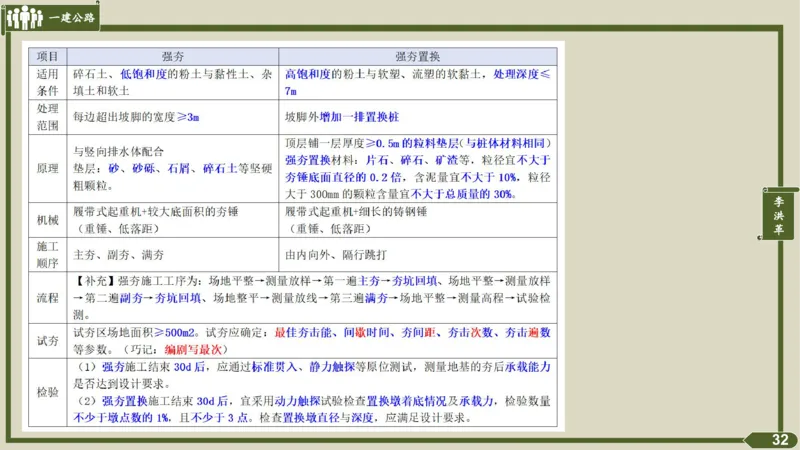Click the '原理' row label
Viewport: 800px width, 450px height.
(47, 168)
